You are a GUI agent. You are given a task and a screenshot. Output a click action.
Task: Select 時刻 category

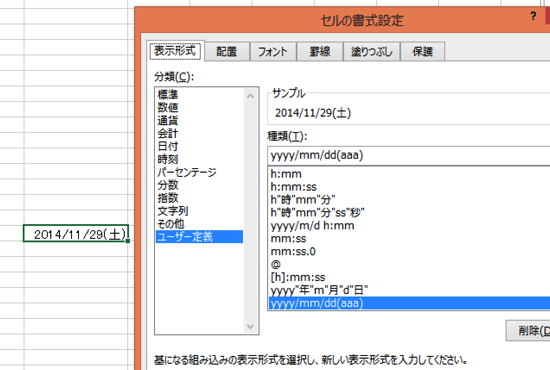(199, 159)
